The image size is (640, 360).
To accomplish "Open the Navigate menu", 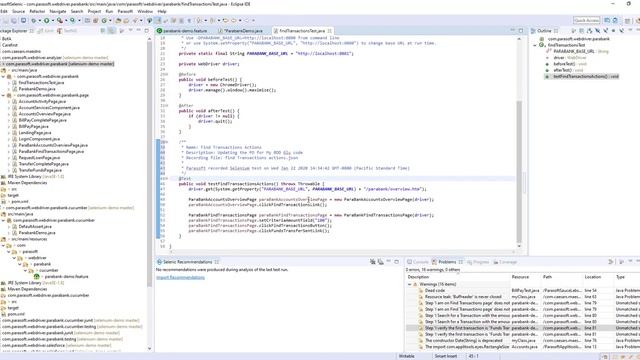I will (58, 11).
